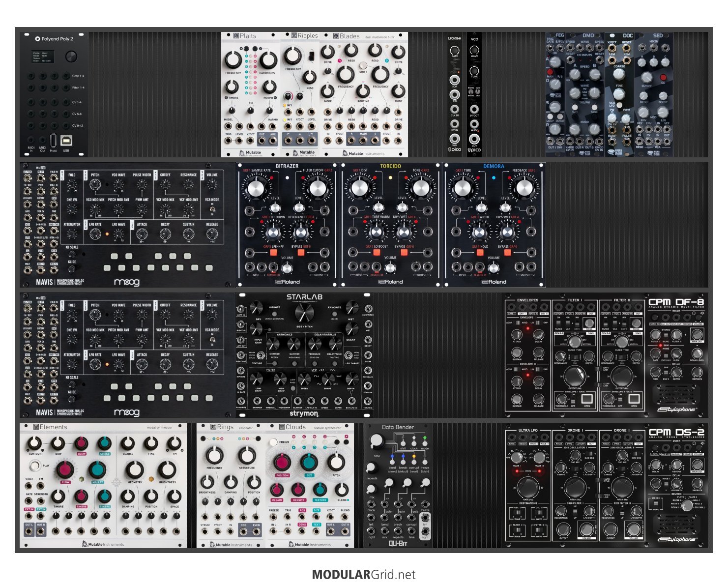
Task: Click the upper Mavis VOLUME knob
Action: coord(212,185)
